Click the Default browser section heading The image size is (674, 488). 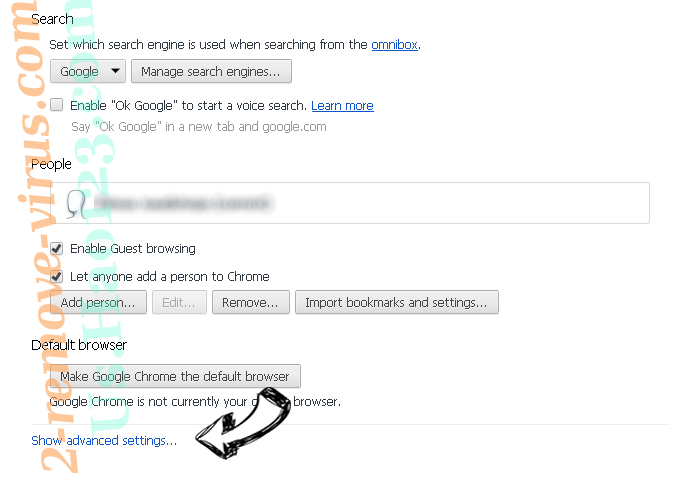tap(79, 345)
